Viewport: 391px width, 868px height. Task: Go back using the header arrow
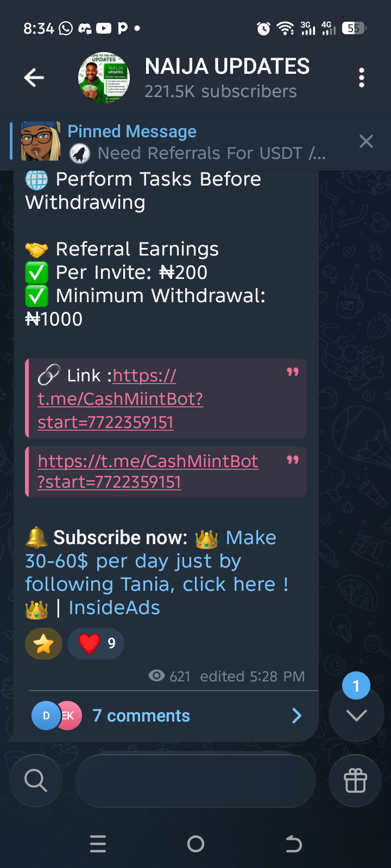click(x=34, y=78)
